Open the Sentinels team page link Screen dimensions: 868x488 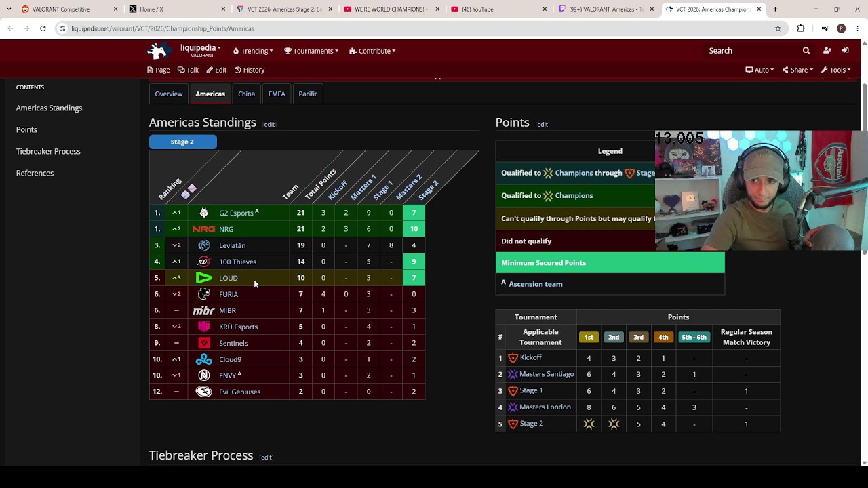click(233, 343)
